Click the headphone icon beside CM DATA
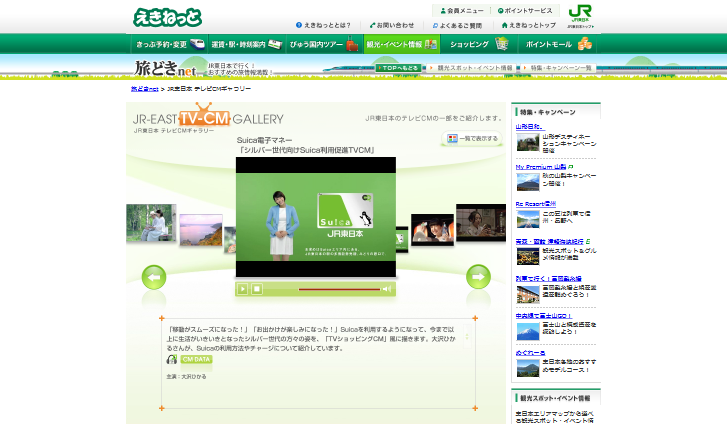 [x=172, y=360]
